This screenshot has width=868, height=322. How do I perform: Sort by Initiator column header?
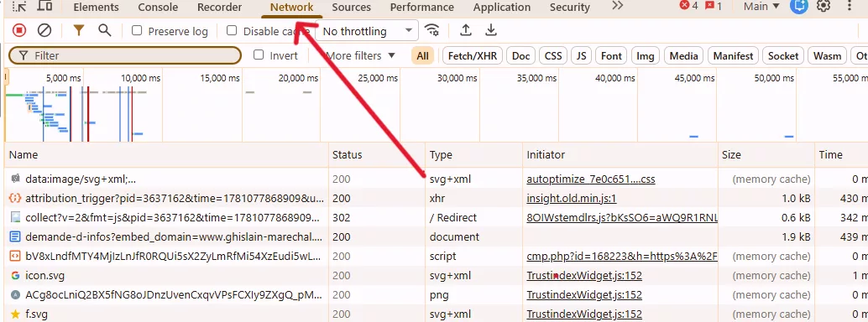coord(620,155)
